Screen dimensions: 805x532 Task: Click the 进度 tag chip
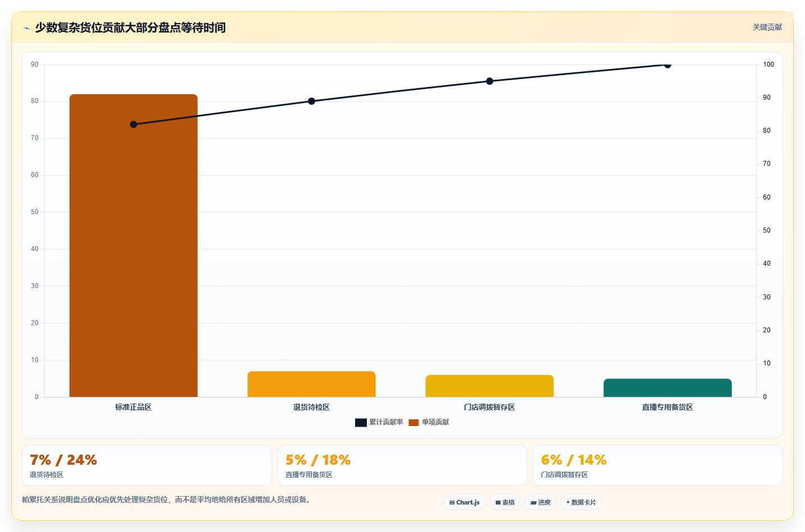click(540, 502)
